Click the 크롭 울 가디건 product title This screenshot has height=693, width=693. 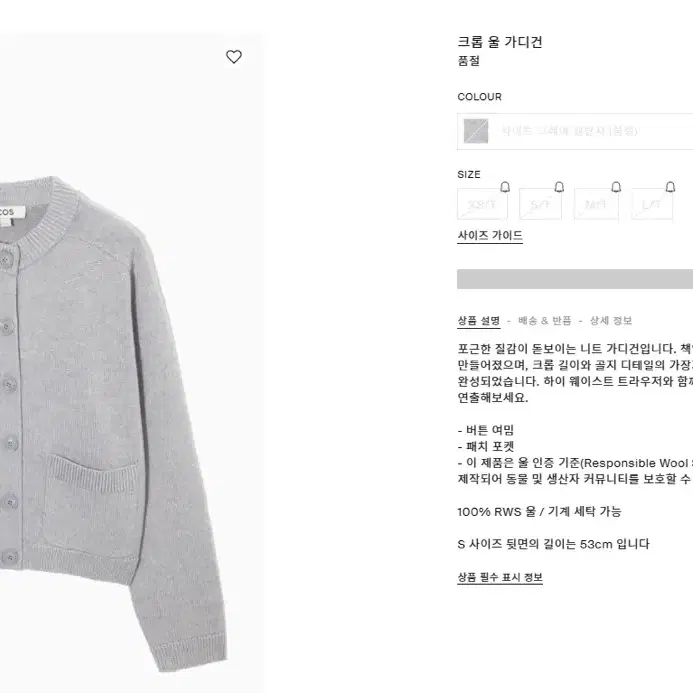(500, 42)
